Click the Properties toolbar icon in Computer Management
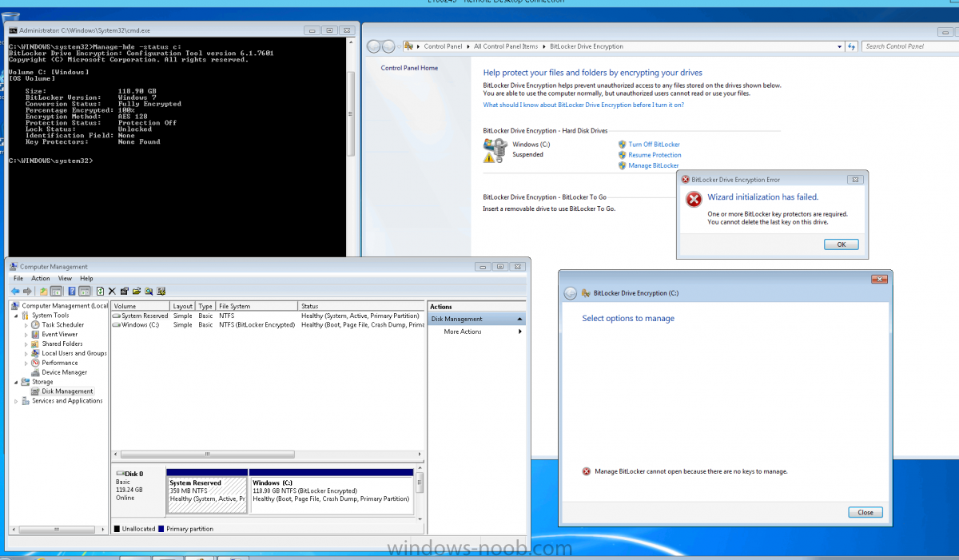The width and height of the screenshot is (959, 560). click(x=124, y=291)
